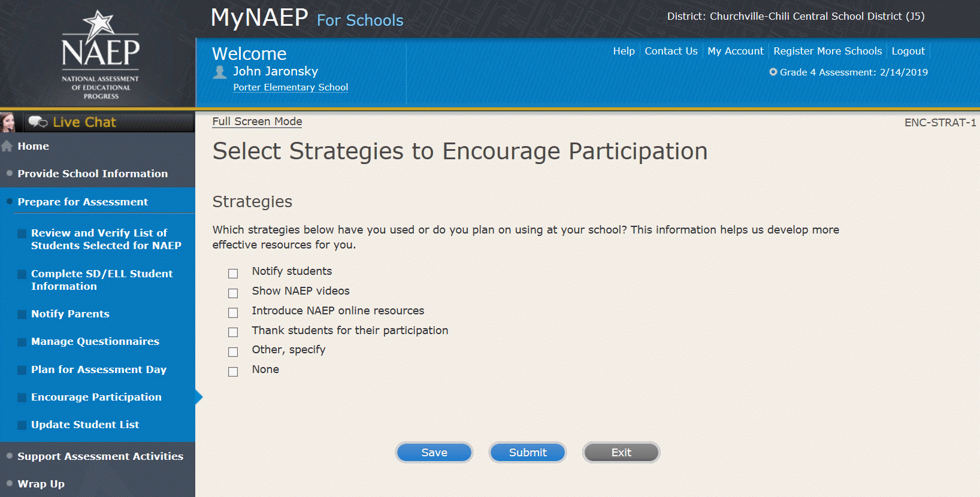Open Plan for Assessment Day menu item
This screenshot has width=980, height=497.
[x=99, y=369]
